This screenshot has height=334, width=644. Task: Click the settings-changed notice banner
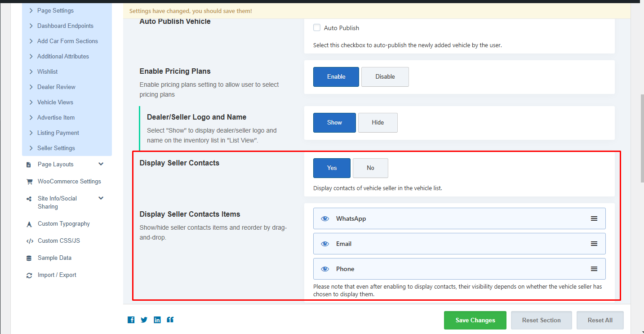click(377, 11)
